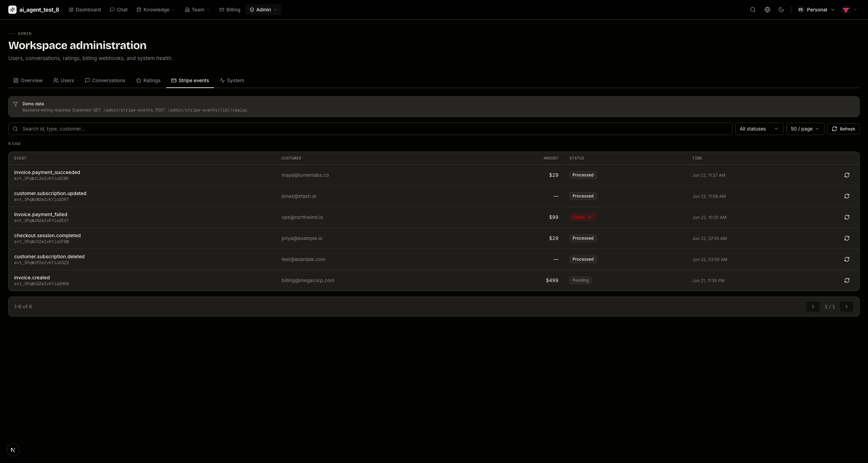Expand the Admin nav dropdown
This screenshot has width=868, height=463.
263,10
